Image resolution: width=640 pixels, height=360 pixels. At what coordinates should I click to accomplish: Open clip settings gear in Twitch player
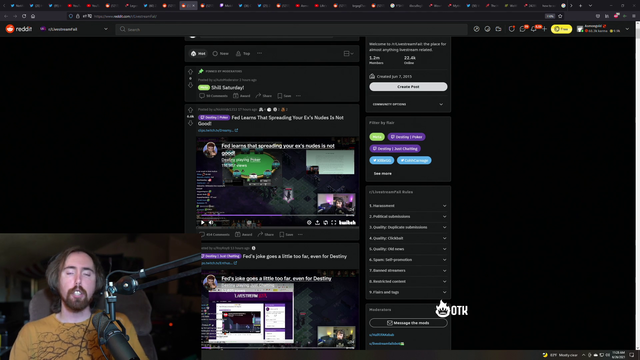[309, 222]
